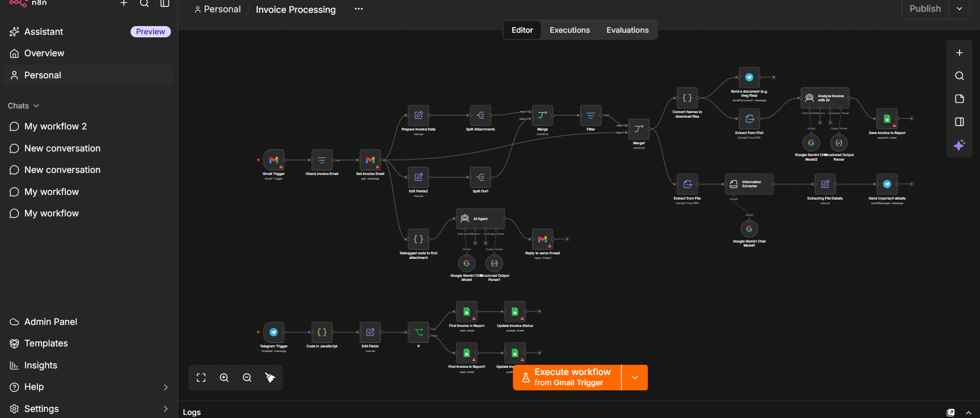Open the node search magnifier on the canvas

click(x=960, y=76)
